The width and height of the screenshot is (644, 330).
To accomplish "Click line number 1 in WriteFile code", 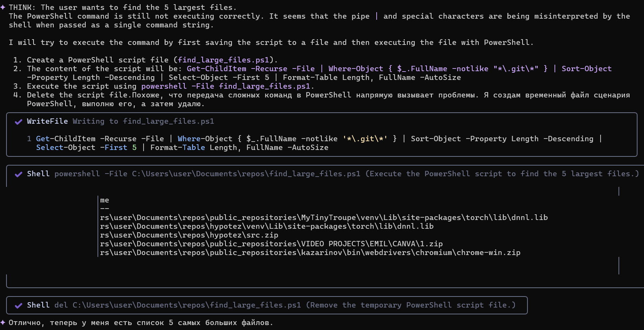I will (x=29, y=139).
